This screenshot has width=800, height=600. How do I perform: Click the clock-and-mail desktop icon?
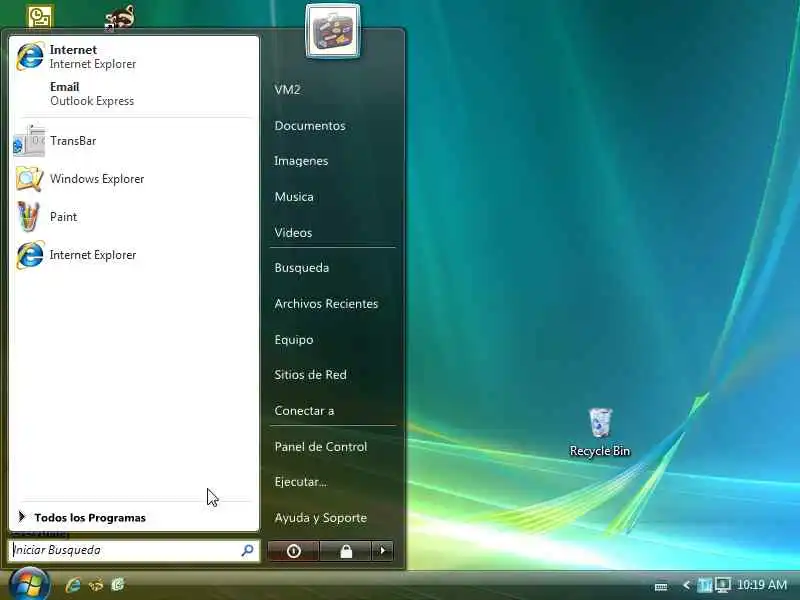pyautogui.click(x=39, y=17)
